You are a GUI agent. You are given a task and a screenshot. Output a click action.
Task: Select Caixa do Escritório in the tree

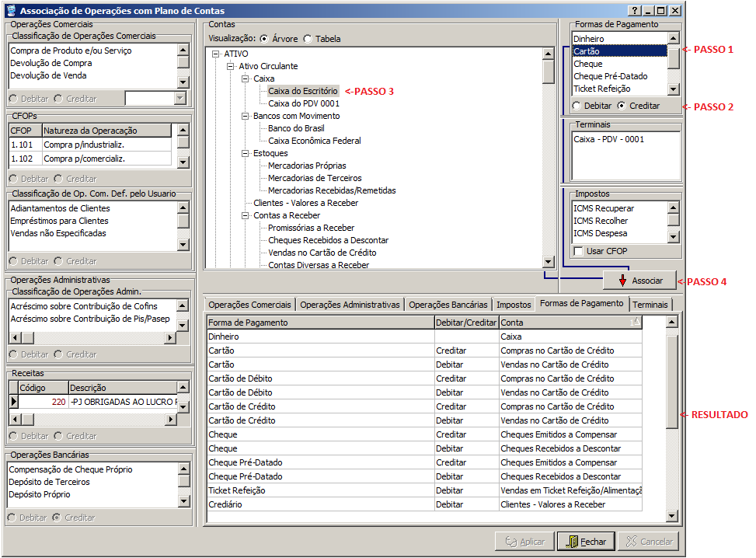click(302, 91)
